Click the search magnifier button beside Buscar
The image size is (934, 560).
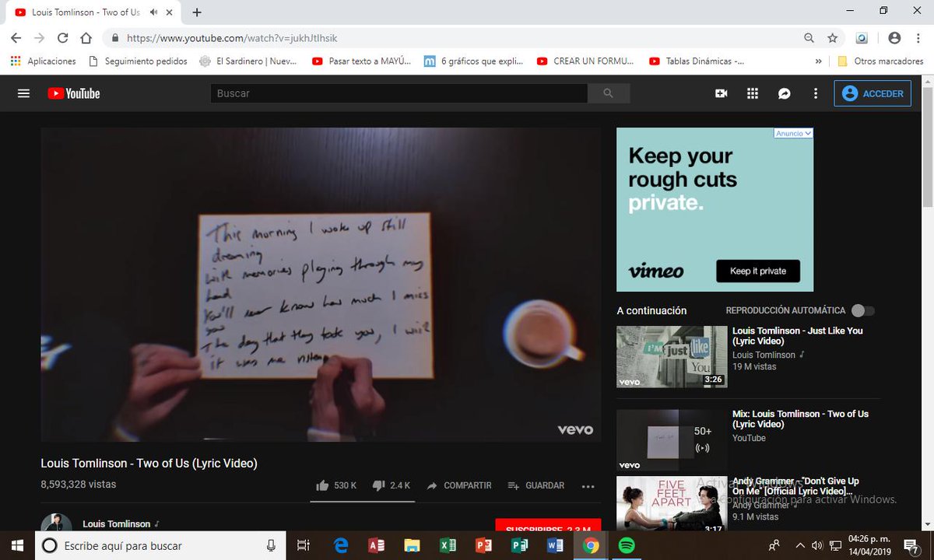[609, 93]
